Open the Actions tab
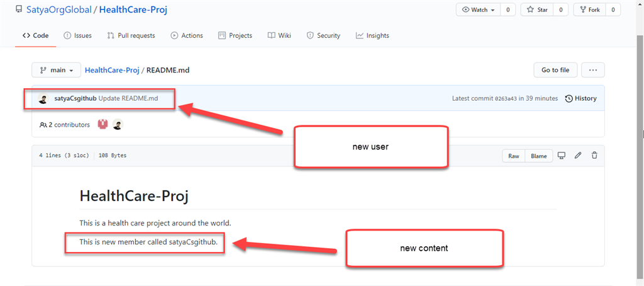The height and width of the screenshot is (286, 644). point(187,35)
